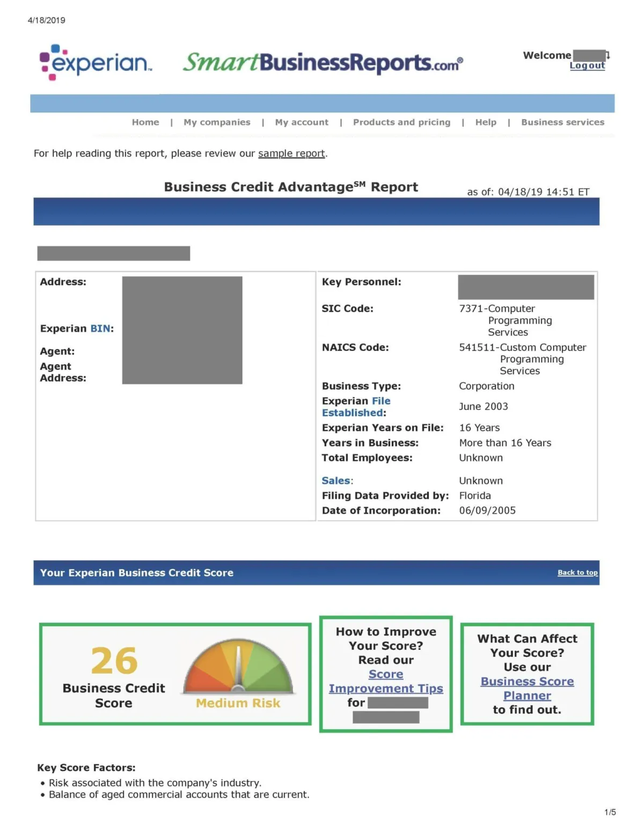Click the Florida filing data value
This screenshot has height=833, width=644.
pyautogui.click(x=475, y=496)
